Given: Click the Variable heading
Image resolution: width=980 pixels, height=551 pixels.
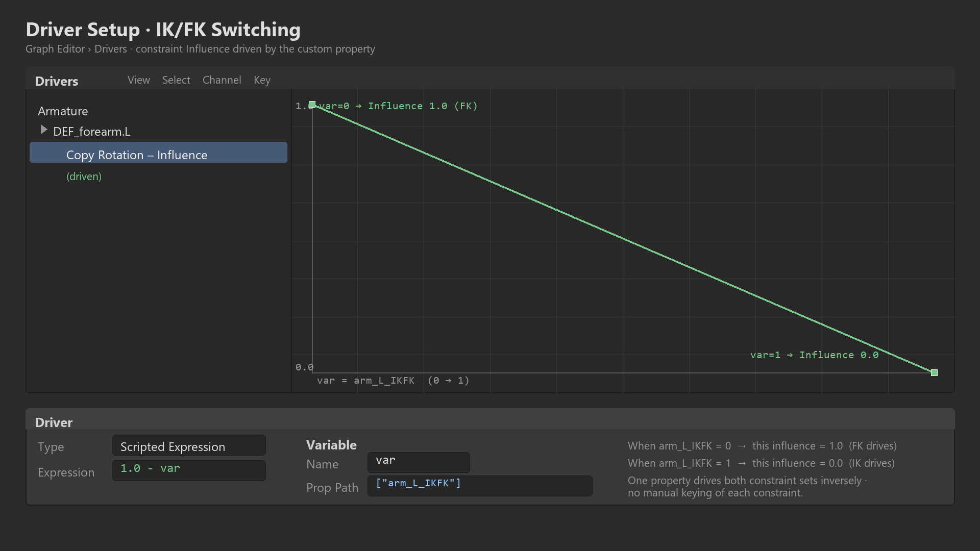Looking at the screenshot, I should [331, 445].
